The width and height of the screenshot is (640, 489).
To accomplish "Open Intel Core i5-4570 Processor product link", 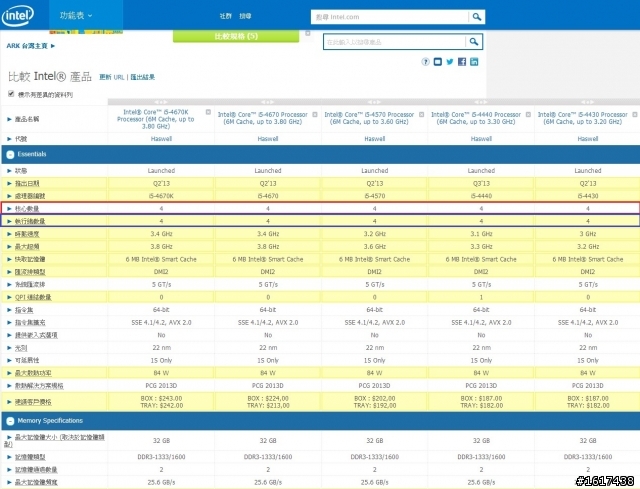I will click(x=369, y=118).
